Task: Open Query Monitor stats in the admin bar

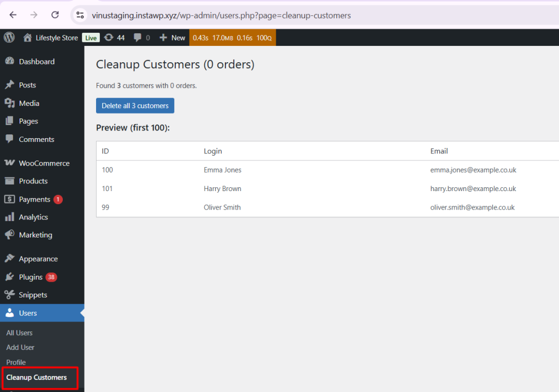Action: [232, 37]
